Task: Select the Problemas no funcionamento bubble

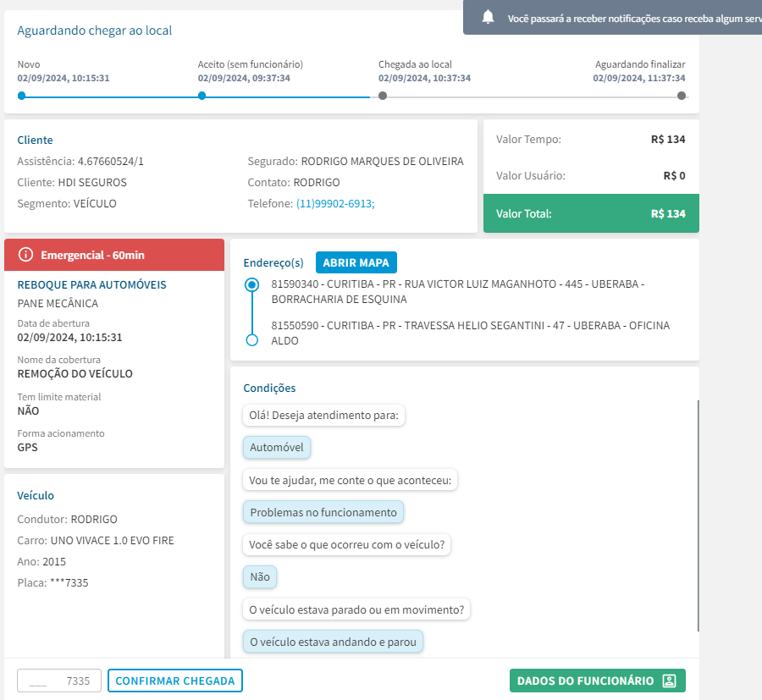Action: tap(323, 512)
